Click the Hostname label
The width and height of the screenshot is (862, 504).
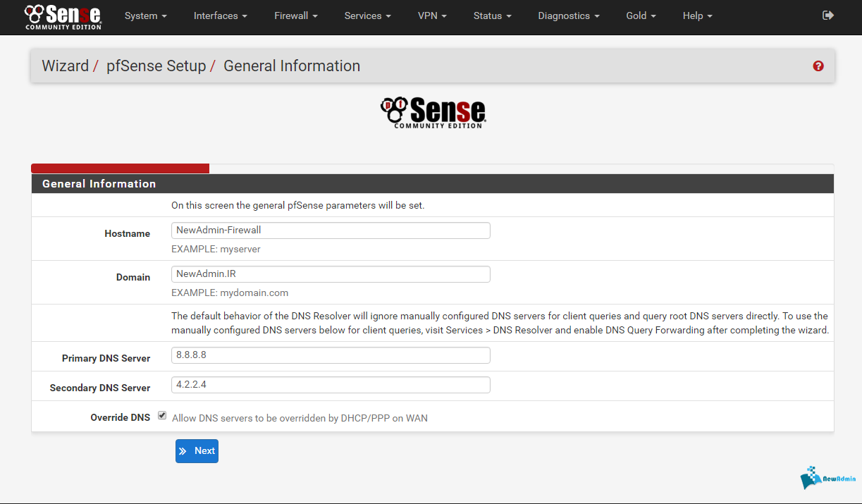(127, 233)
